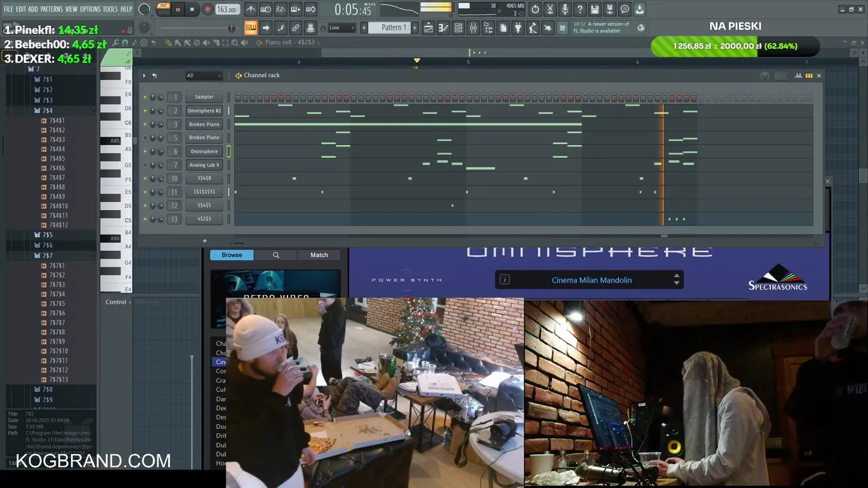Image resolution: width=868 pixels, height=488 pixels.
Task: Toggle the link/multilink icon
Action: tap(296, 28)
